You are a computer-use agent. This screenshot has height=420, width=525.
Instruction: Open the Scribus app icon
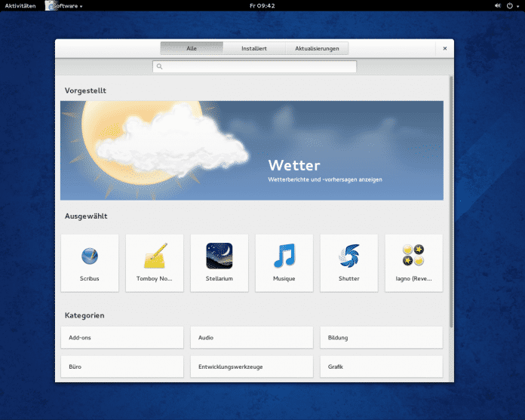[x=89, y=257]
